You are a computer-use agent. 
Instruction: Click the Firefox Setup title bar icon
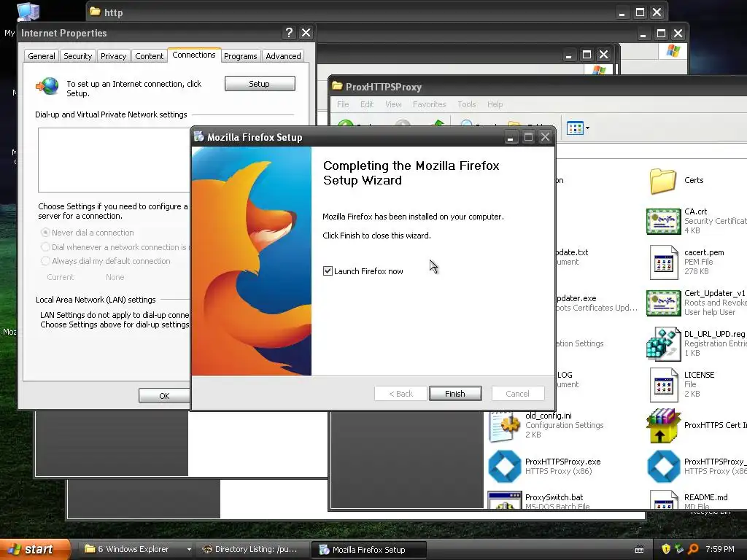coord(198,136)
